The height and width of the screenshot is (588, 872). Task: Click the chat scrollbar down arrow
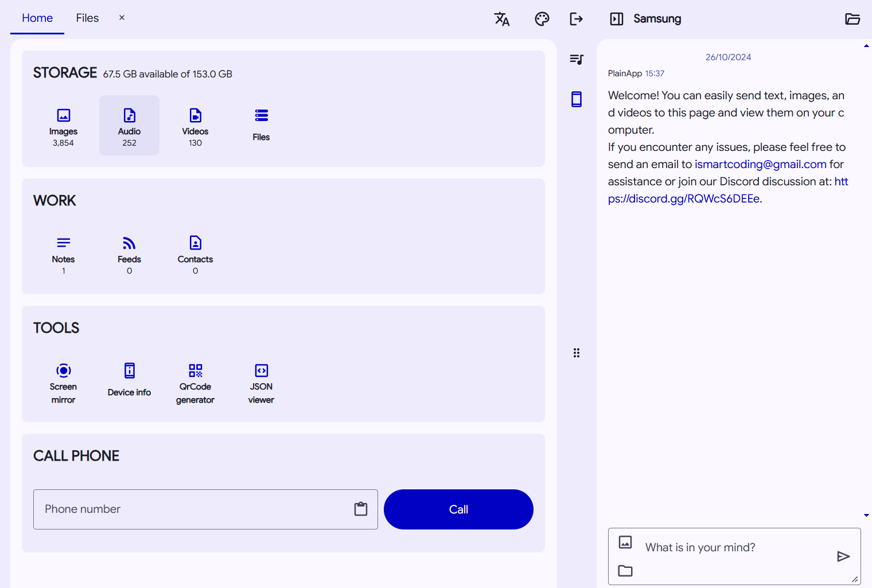click(866, 515)
